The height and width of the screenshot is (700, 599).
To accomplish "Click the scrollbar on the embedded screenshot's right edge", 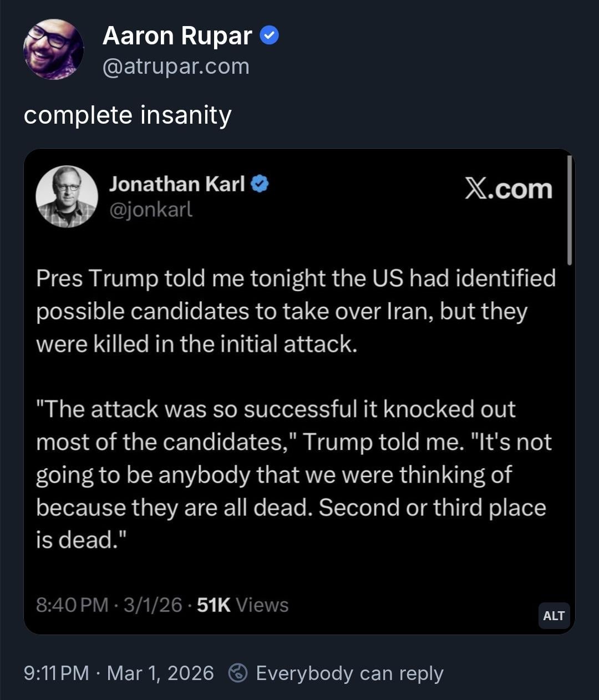I will pos(570,211).
